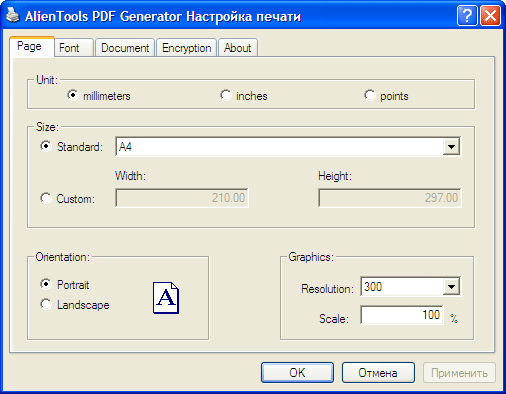Click the Применить apply button
The image size is (506, 394).
[x=459, y=372]
